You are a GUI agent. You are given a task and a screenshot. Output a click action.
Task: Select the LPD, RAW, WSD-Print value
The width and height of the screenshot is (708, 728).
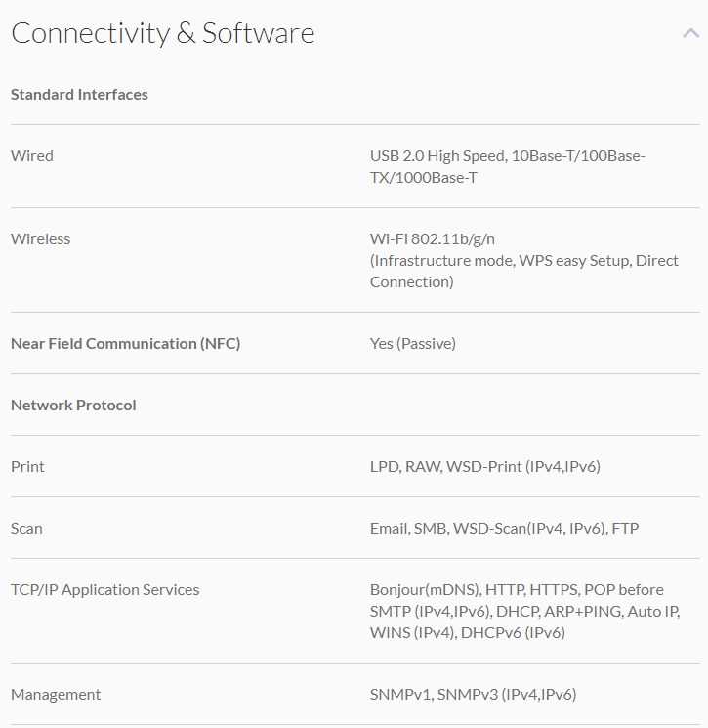click(x=484, y=467)
